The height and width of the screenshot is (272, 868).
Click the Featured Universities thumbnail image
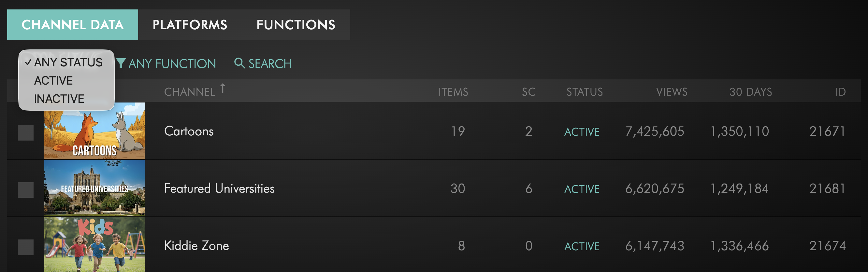[x=95, y=188]
